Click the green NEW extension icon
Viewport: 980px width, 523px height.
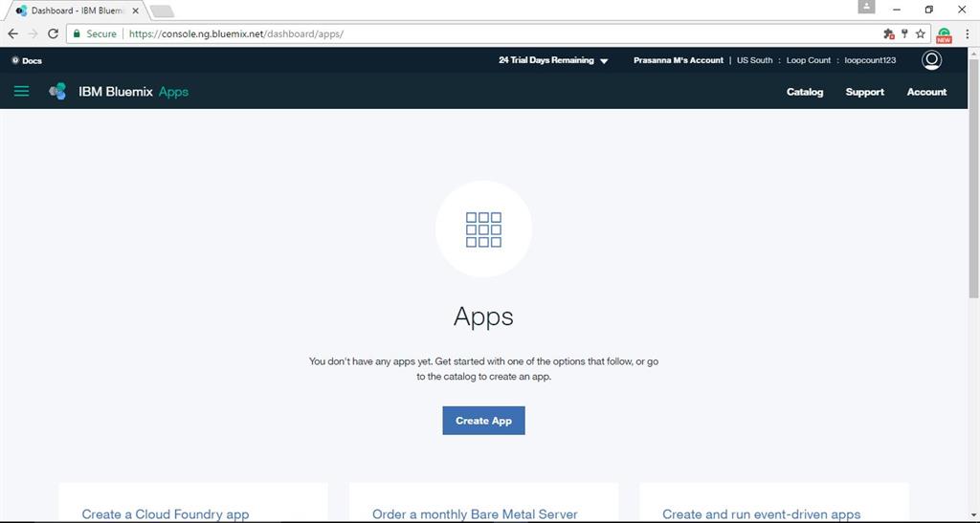pos(944,35)
